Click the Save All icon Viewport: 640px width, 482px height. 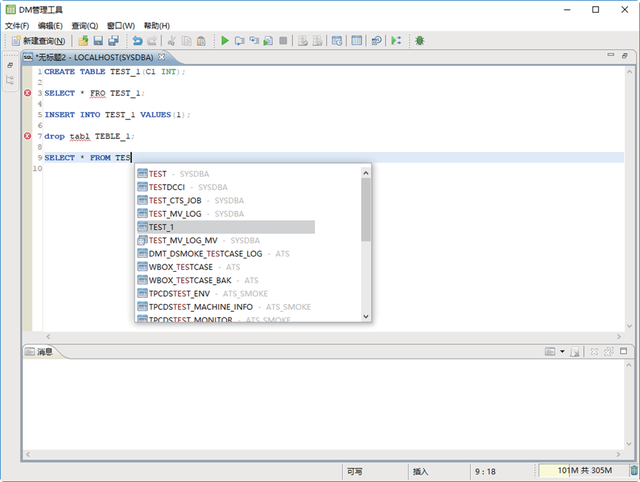point(114,41)
